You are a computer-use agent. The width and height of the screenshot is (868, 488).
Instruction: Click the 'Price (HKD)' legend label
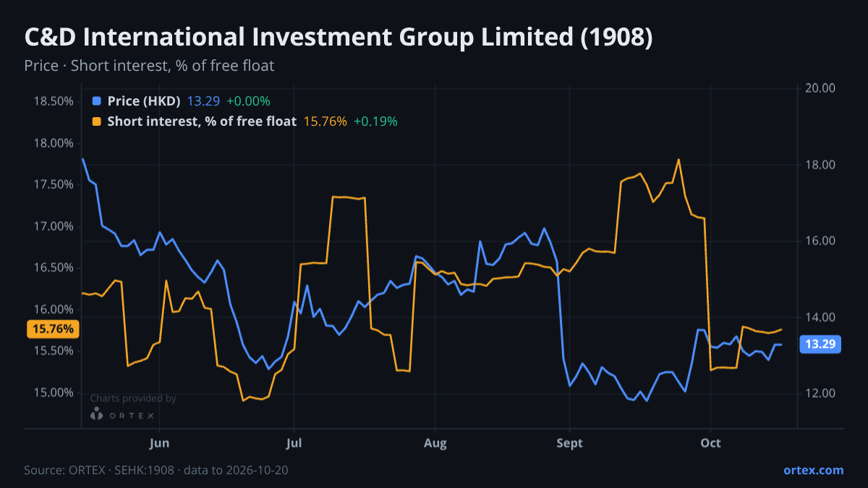tap(143, 101)
